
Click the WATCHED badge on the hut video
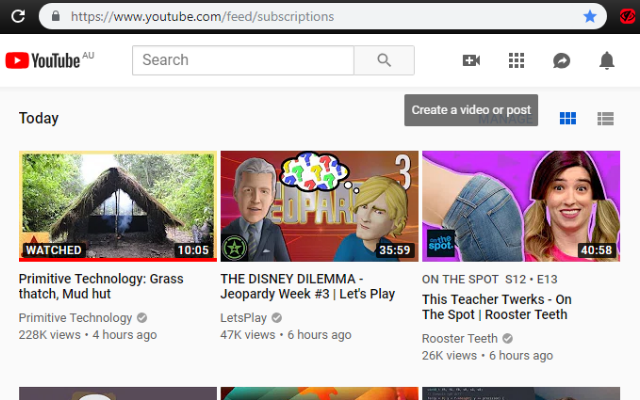pos(53,250)
